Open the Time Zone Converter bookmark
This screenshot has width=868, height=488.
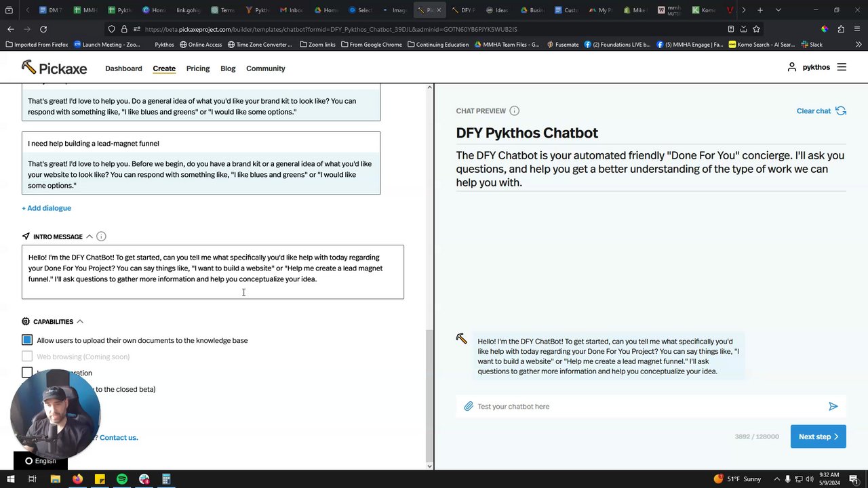click(x=260, y=45)
